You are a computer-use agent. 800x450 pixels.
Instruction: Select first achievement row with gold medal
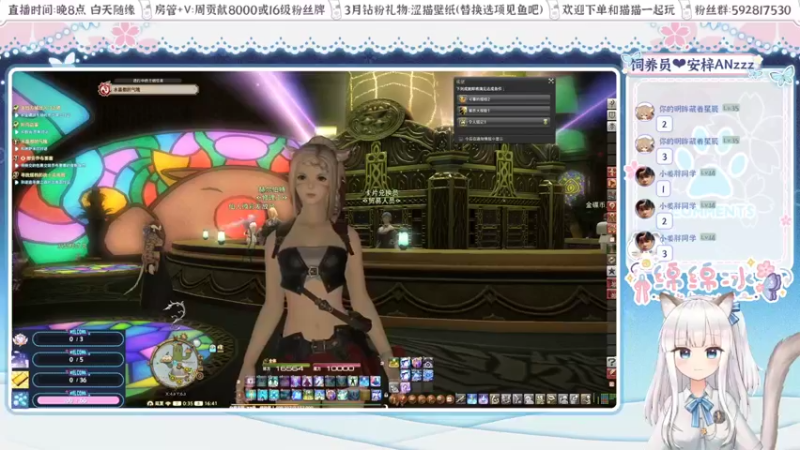click(x=504, y=99)
